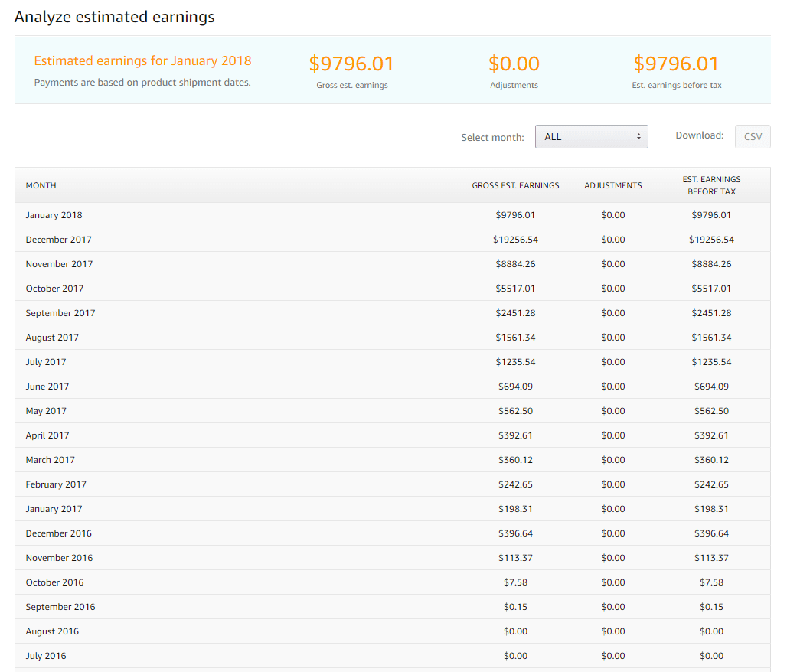The image size is (787, 672).
Task: Click the adjustments $0.00 cell for July 2016
Action: 613,656
